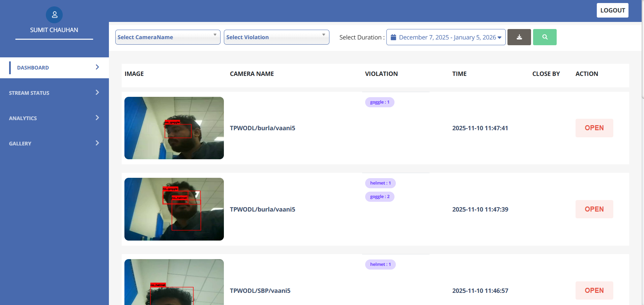The width and height of the screenshot is (644, 305).
Task: View the first violation image thumbnail
Action: pyautogui.click(x=174, y=128)
